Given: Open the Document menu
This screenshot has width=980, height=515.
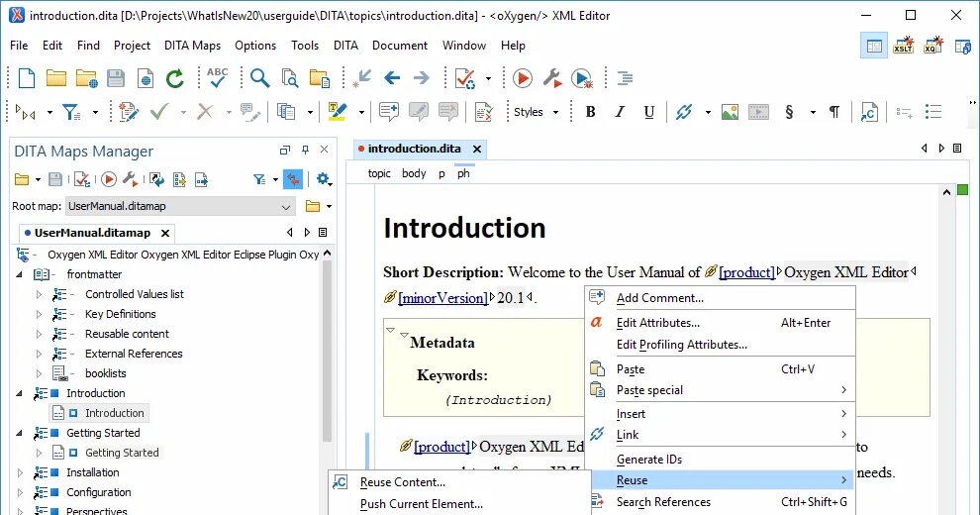Looking at the screenshot, I should coord(399,46).
